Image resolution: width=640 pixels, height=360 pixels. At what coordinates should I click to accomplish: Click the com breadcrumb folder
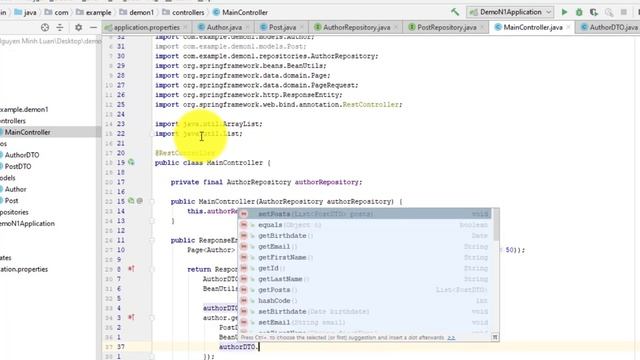57,12
